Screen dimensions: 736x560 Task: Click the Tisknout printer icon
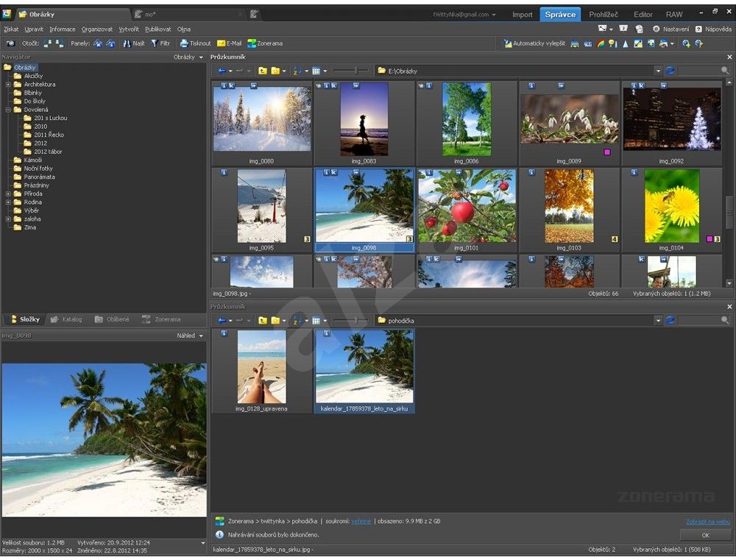[184, 43]
